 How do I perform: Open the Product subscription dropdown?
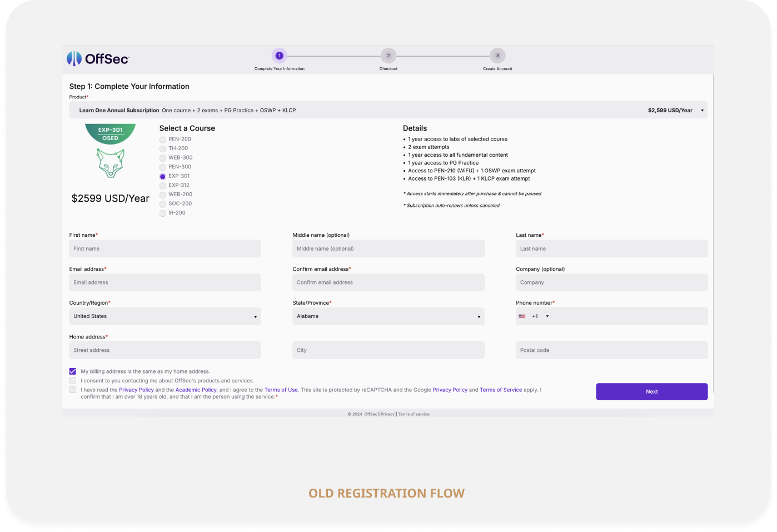tap(388, 110)
